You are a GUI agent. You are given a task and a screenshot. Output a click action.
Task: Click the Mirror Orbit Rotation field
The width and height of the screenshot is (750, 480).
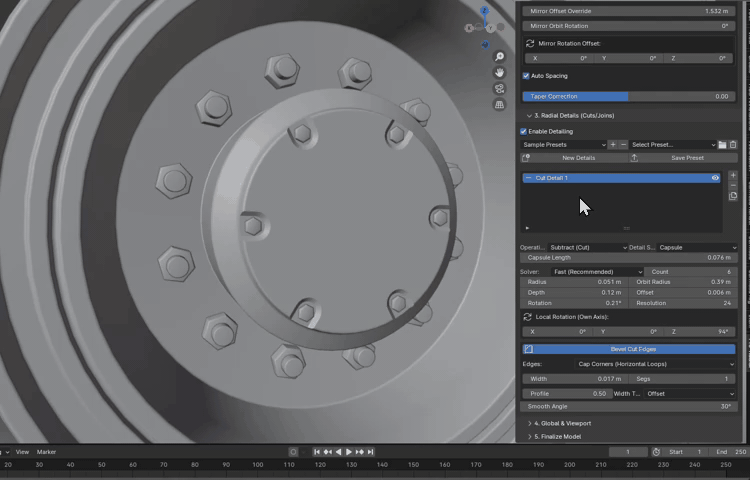pos(629,26)
